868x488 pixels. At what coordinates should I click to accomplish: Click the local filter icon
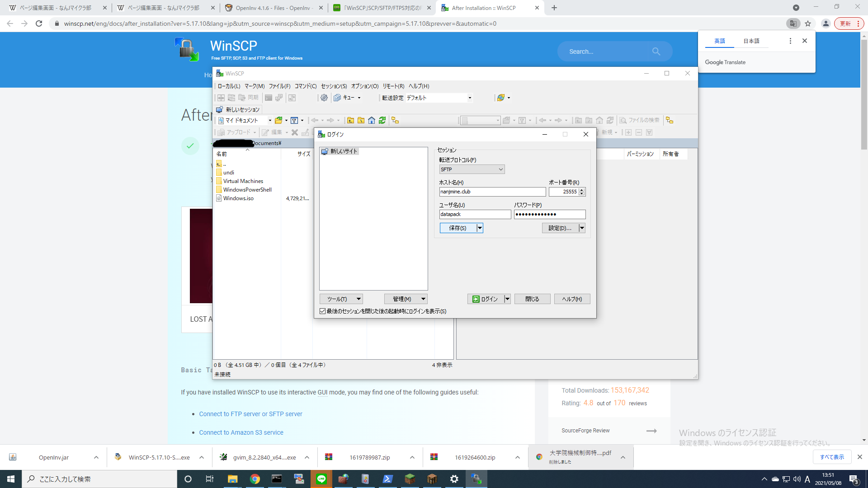(294, 120)
